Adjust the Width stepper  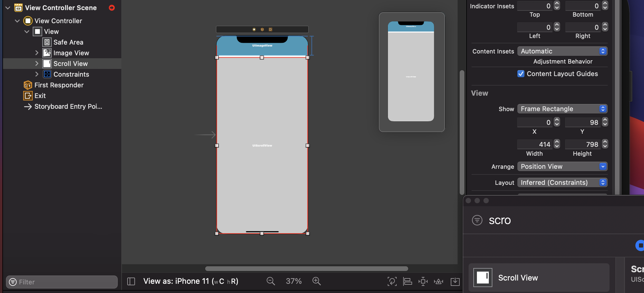[557, 144]
